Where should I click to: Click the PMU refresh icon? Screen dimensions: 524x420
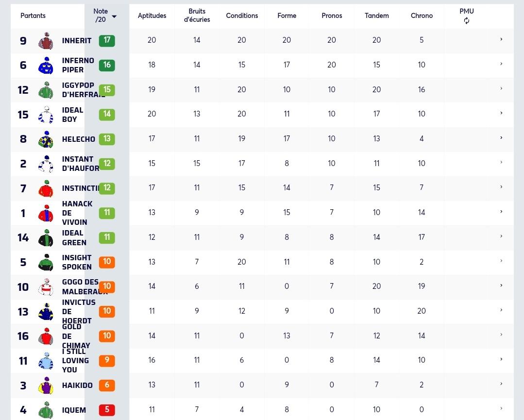pos(467,21)
